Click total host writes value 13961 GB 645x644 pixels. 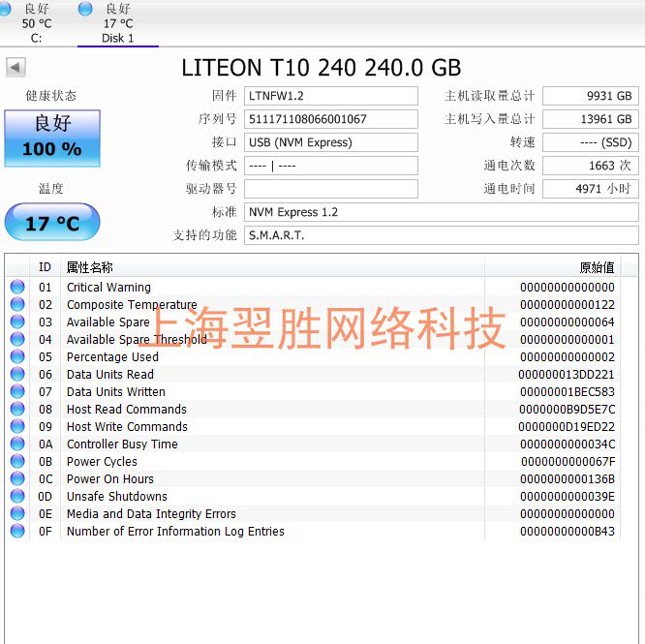pyautogui.click(x=591, y=119)
